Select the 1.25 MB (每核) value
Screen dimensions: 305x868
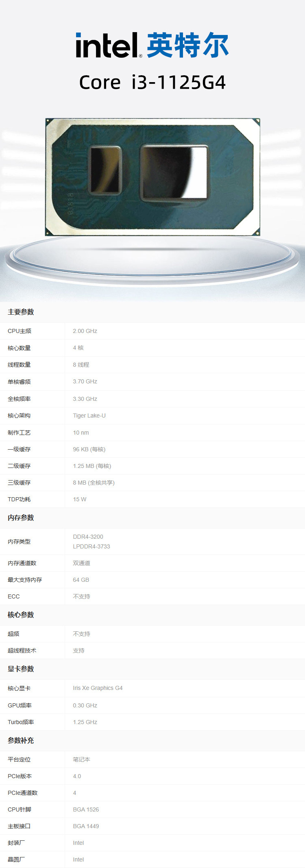coord(92,466)
